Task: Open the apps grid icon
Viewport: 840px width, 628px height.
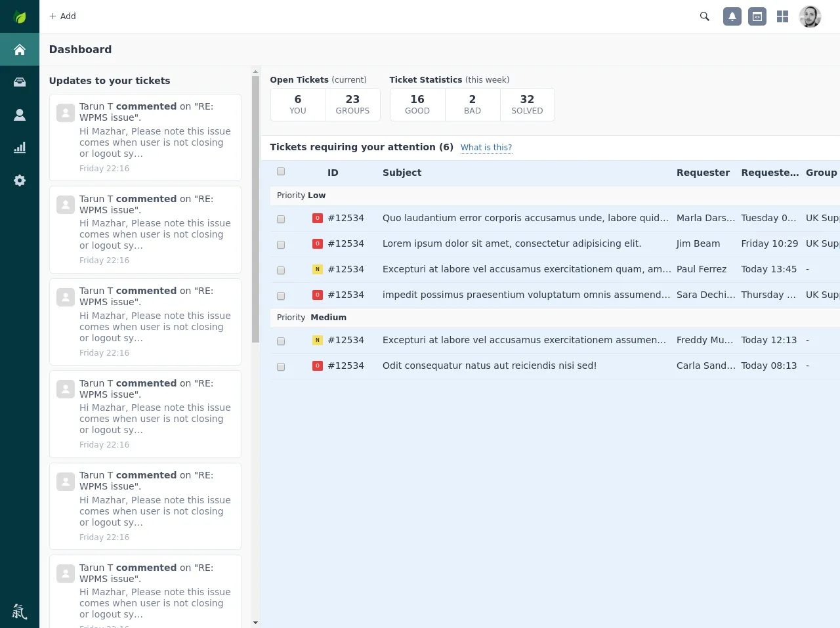Action: (782, 16)
